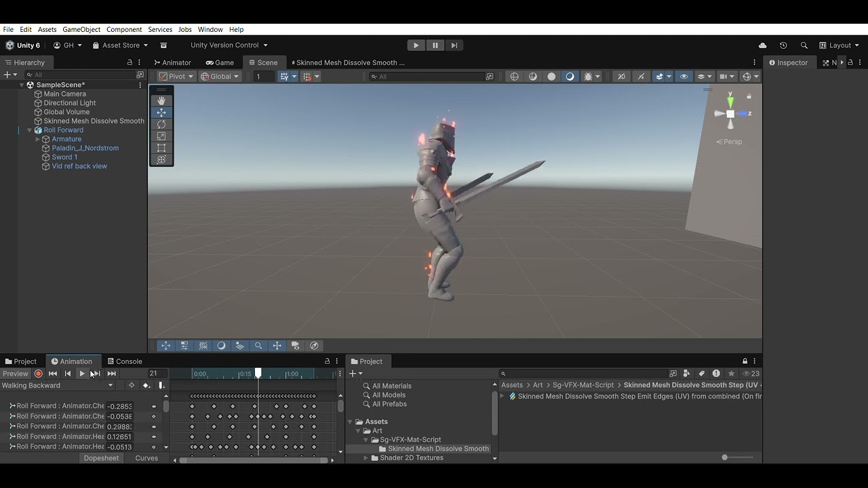This screenshot has height=488, width=868.
Task: Open Unity Version Control dropdown
Action: click(229, 45)
